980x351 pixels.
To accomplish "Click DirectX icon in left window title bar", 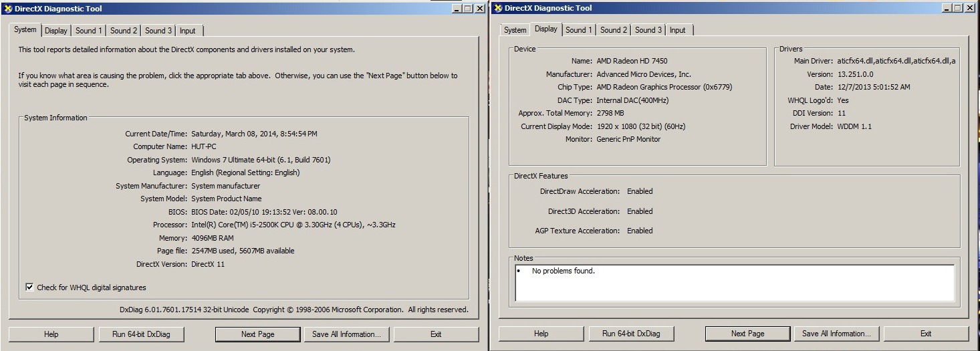I will click(x=8, y=9).
